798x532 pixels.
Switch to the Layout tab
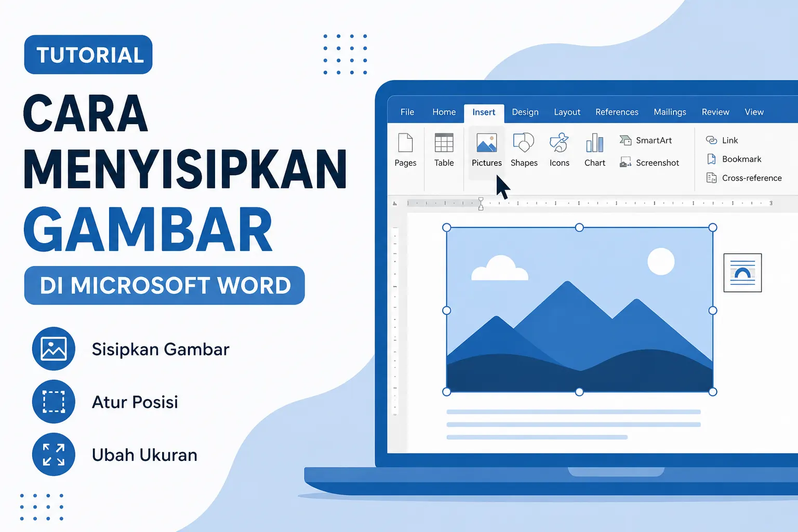click(567, 112)
